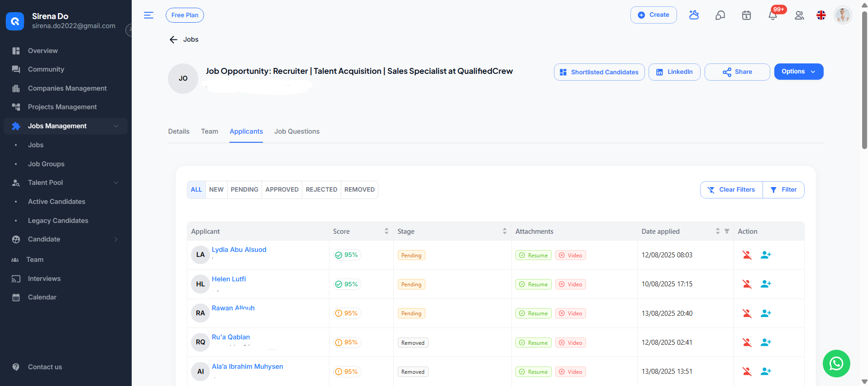Open notifications bell with 99+ badge
This screenshot has width=868, height=386.
click(x=773, y=15)
